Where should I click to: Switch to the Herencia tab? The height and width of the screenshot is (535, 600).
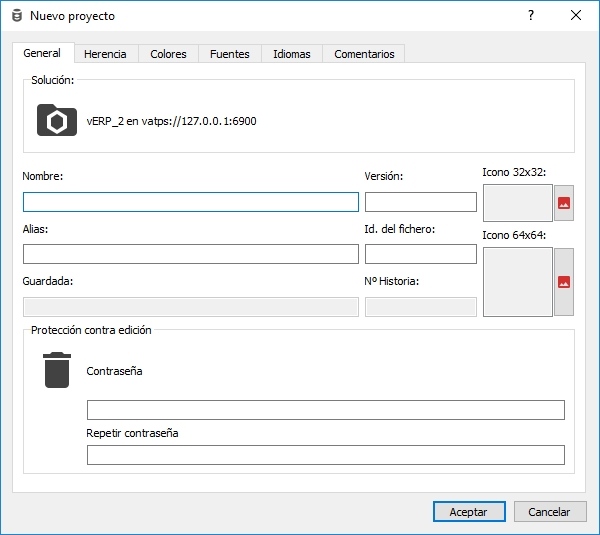pos(105,54)
